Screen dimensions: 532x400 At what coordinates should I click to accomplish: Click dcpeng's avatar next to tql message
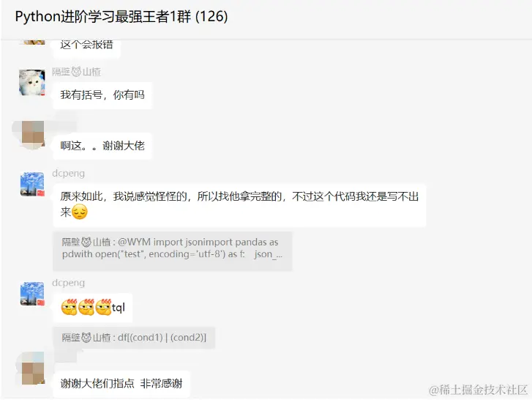[x=32, y=294]
